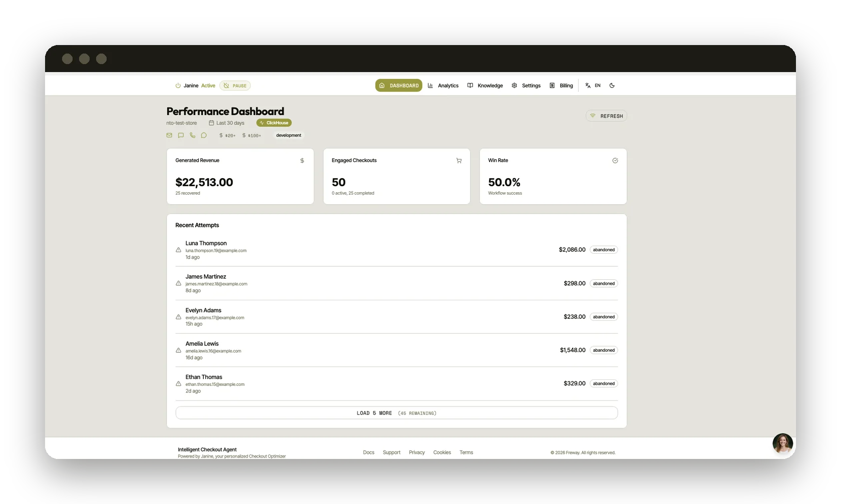Select the $20+ value filter

227,135
